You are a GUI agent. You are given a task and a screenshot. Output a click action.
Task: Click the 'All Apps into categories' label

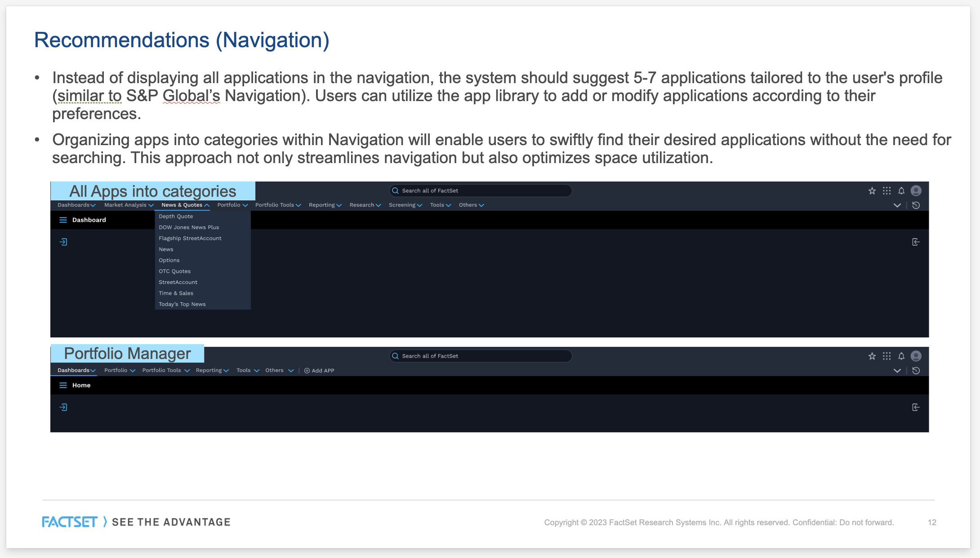pyautogui.click(x=152, y=191)
